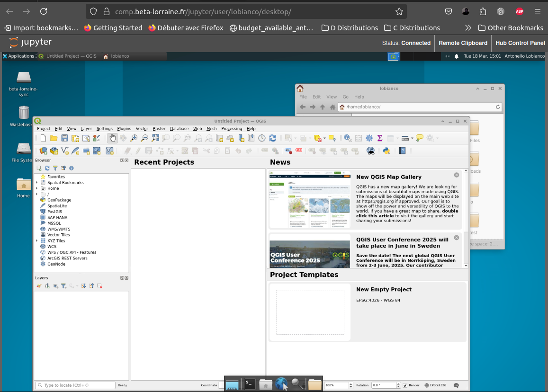Image resolution: width=548 pixels, height=392 pixels.
Task: Open the Statistical Summary panel
Action: click(x=380, y=138)
